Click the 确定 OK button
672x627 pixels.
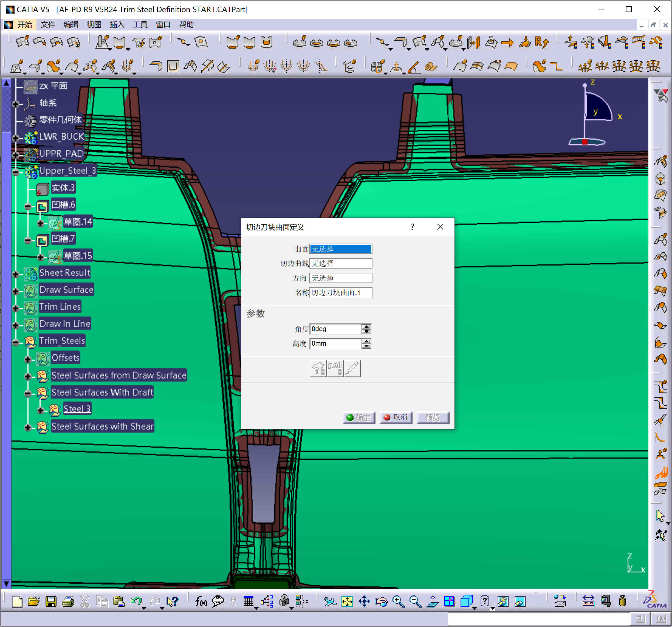359,417
